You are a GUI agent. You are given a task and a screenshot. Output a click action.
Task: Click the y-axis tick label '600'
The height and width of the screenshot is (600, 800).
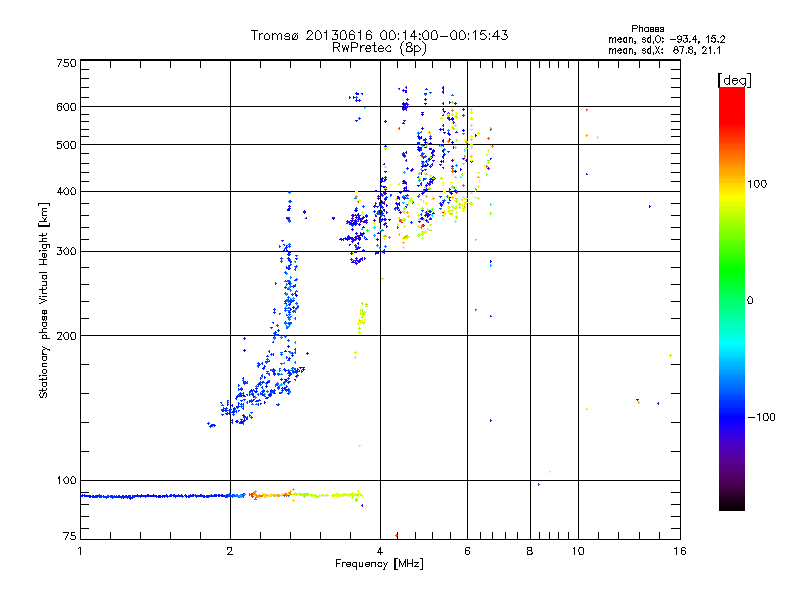(x=66, y=107)
